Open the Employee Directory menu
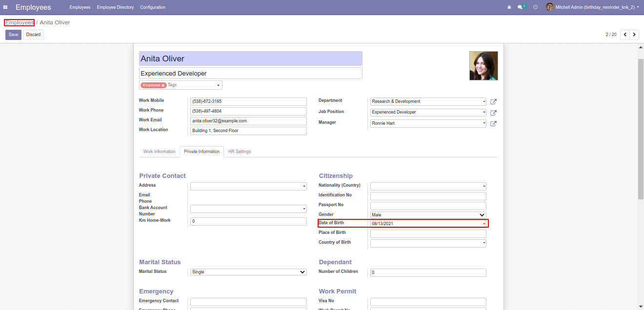 [x=115, y=7]
